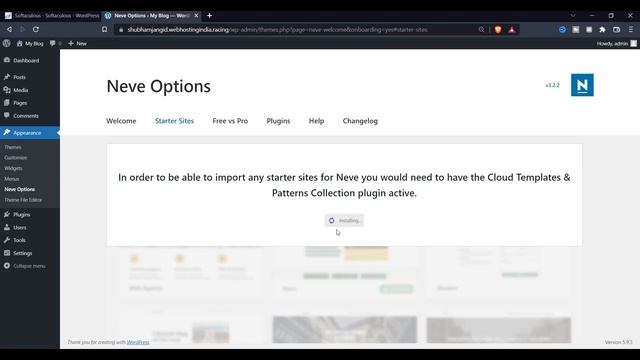Open the Menus submenu item
This screenshot has height=360, width=640.
coord(11,179)
